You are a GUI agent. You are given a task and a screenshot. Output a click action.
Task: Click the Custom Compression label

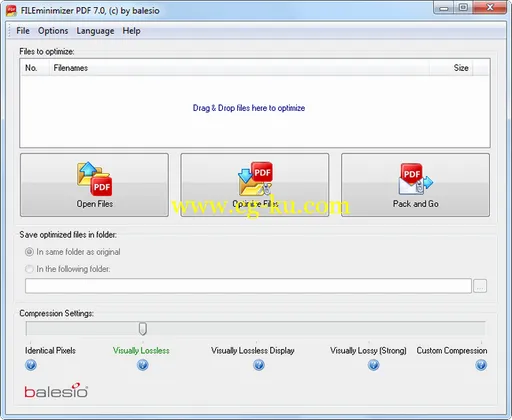tap(452, 351)
